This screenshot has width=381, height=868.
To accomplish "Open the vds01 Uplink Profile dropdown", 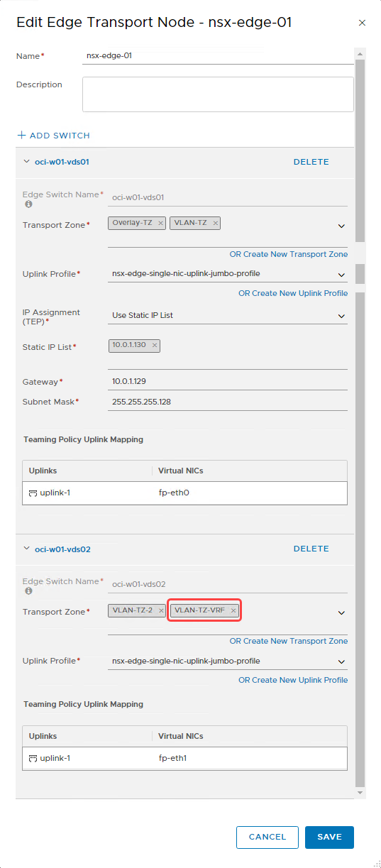I will pos(341,274).
